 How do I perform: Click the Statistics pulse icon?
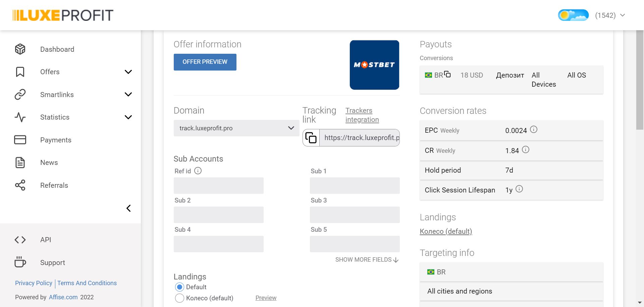click(20, 117)
